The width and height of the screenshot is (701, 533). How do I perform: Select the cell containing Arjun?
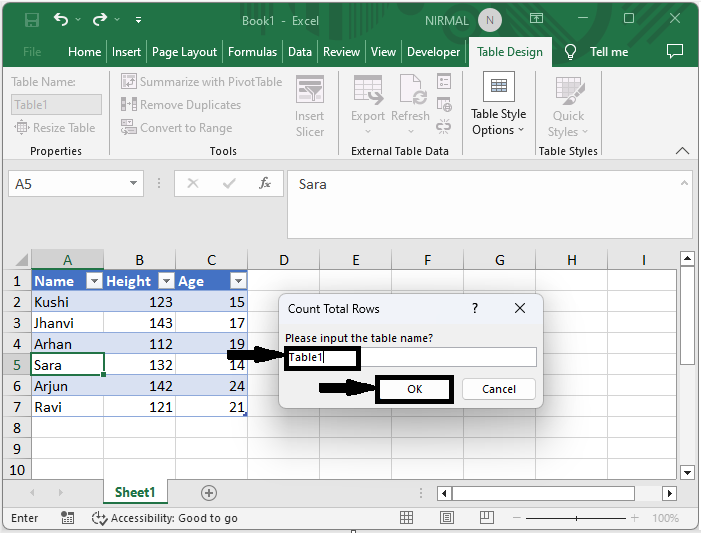point(68,386)
